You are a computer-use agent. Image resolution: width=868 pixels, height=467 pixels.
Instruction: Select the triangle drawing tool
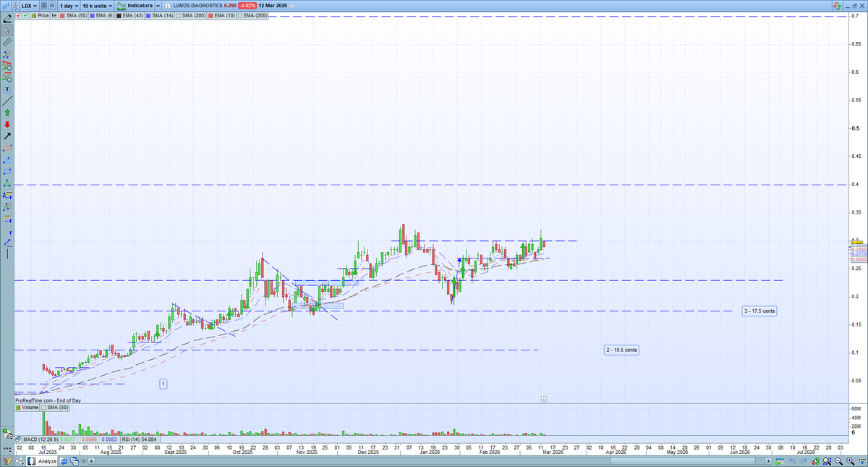point(7,183)
